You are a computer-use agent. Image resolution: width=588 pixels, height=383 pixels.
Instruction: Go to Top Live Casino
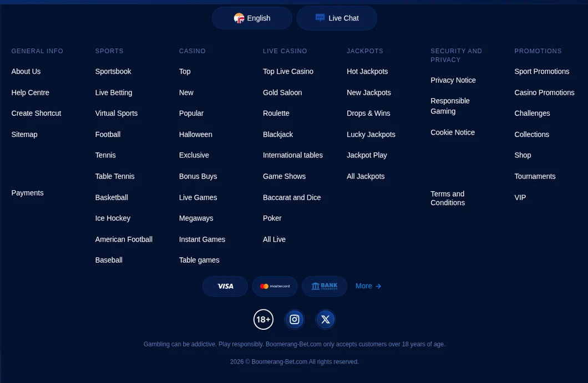(288, 71)
